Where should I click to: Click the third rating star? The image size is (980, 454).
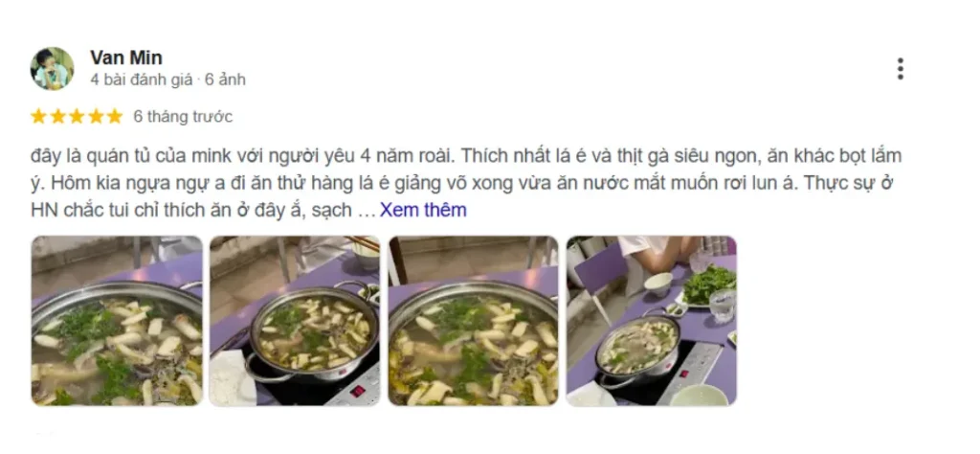[x=77, y=116]
